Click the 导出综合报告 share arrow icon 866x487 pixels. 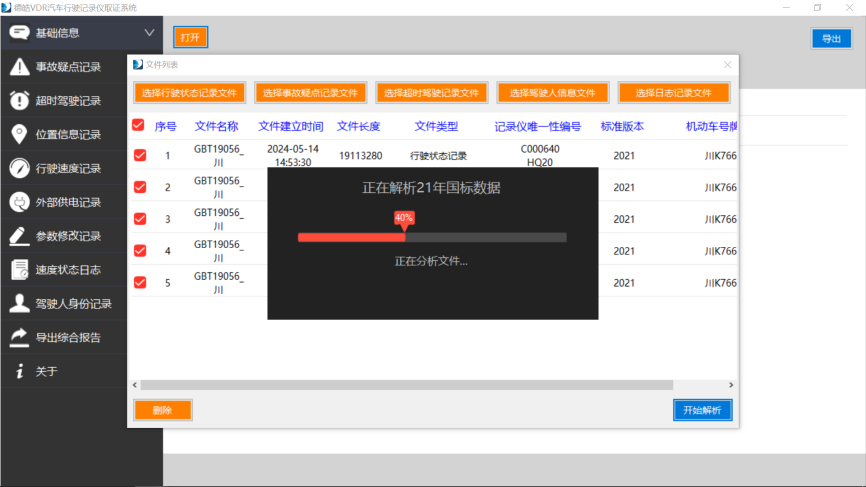pos(19,337)
